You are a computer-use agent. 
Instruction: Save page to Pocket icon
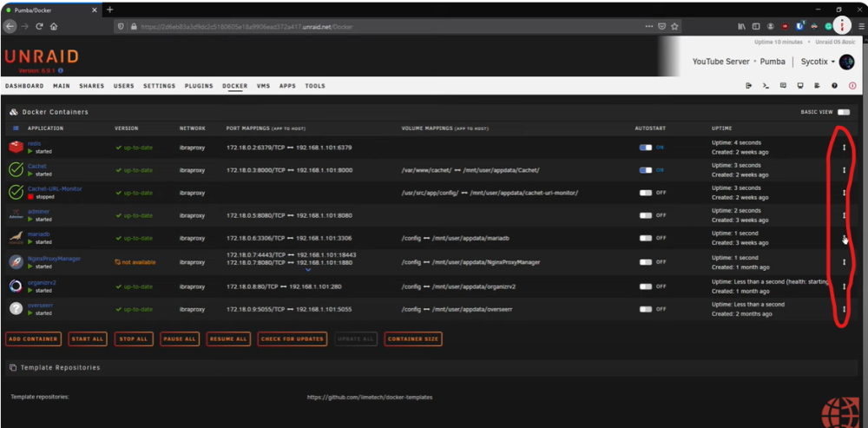tap(662, 26)
